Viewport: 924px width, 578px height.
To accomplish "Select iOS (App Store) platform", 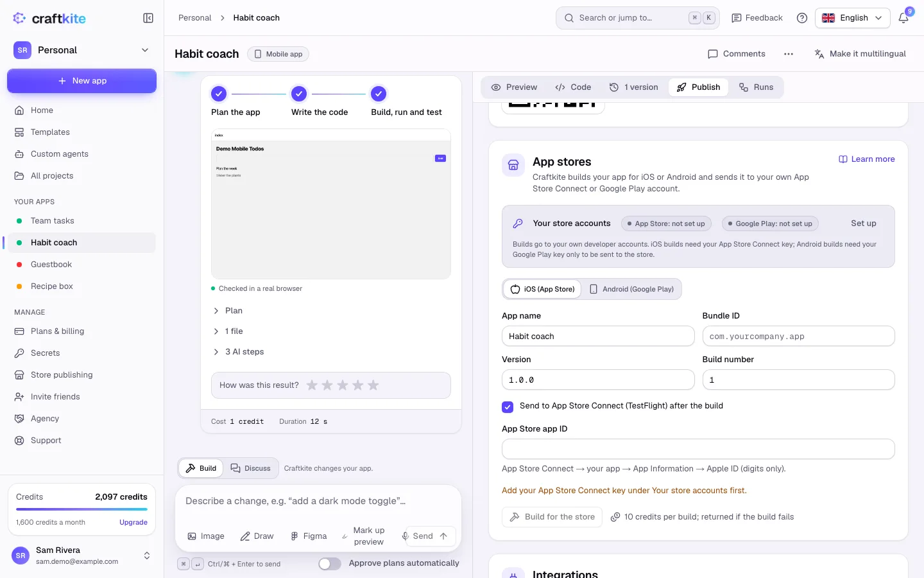I will [x=542, y=289].
